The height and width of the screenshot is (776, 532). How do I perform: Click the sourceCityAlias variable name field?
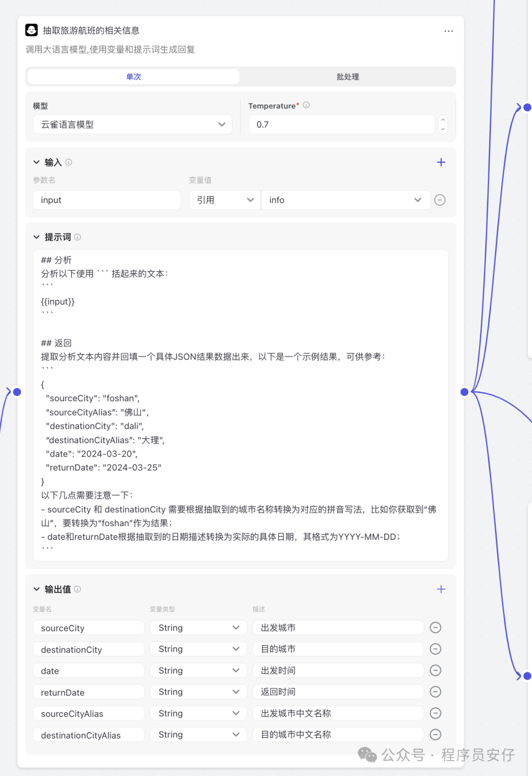(89, 713)
